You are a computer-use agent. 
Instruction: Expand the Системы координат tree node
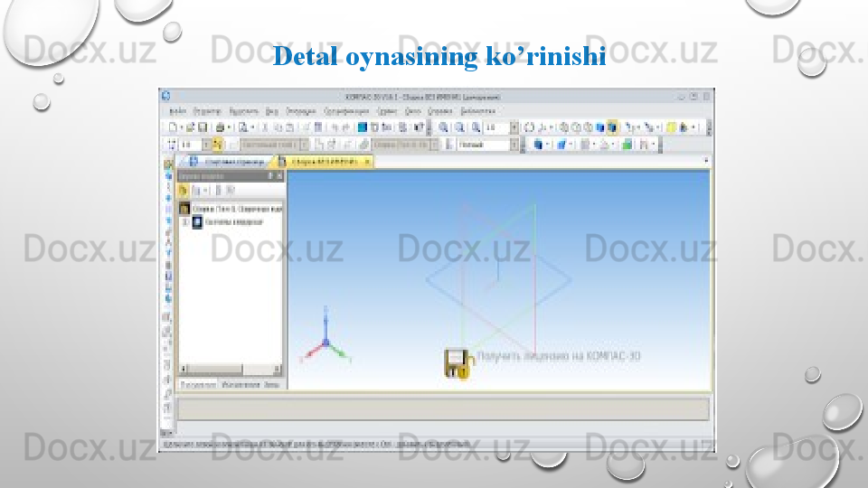[185, 221]
